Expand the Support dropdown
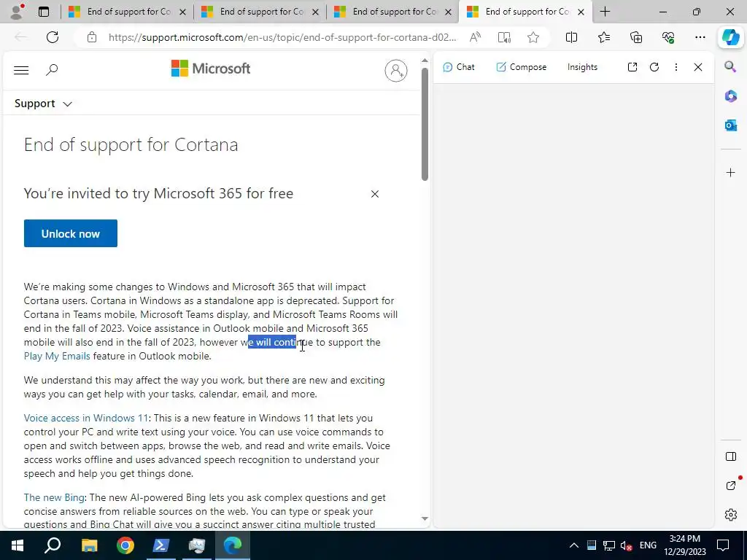747x560 pixels. pyautogui.click(x=43, y=104)
